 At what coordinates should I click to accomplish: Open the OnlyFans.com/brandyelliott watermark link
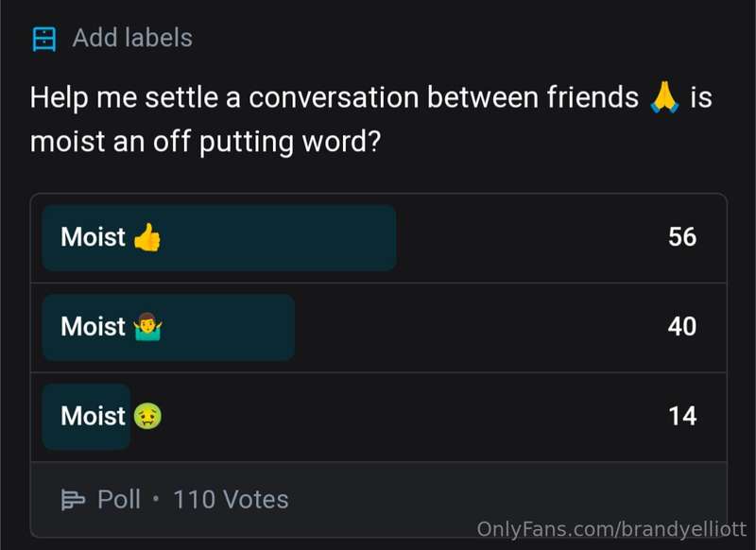pos(611,529)
